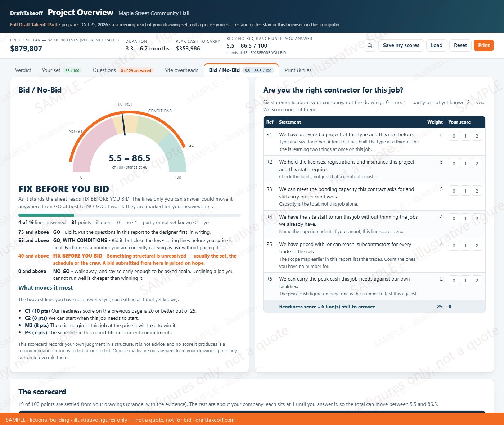Set R4 site staff score to 1
Screen dimensions: 504x425
pyautogui.click(x=465, y=218)
